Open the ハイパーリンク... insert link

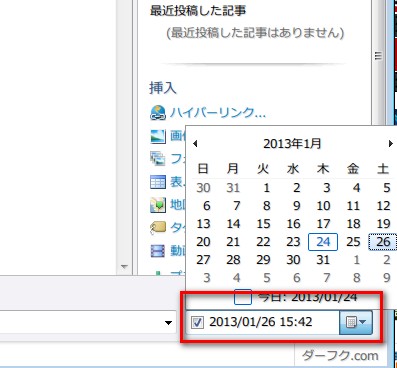tap(218, 113)
